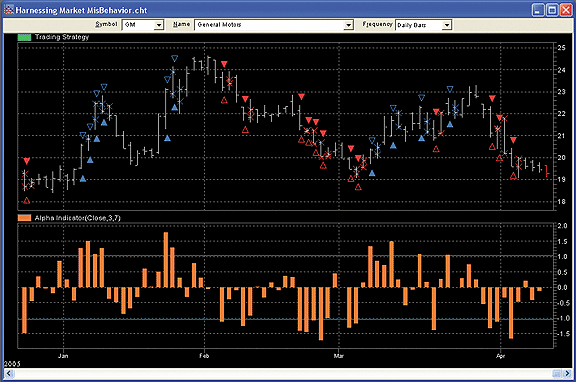Expand the Name dropdown arrow
576x382 pixels.
[x=348, y=25]
